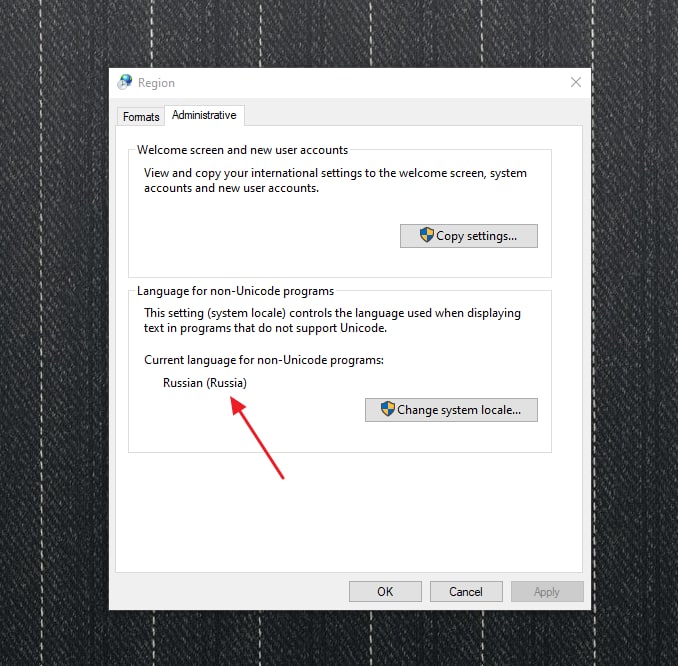Click the Current language for non-Unicode programs label
The height and width of the screenshot is (666, 678).
pyautogui.click(x=264, y=360)
